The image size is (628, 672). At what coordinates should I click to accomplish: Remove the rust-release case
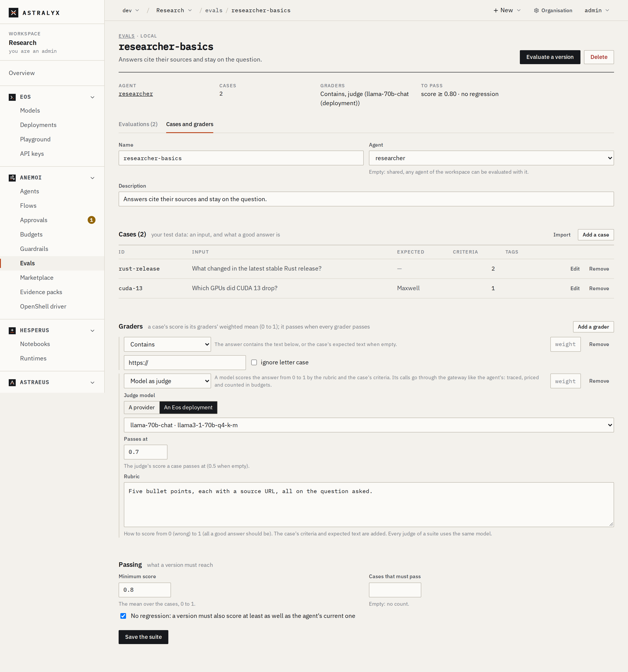[599, 269]
